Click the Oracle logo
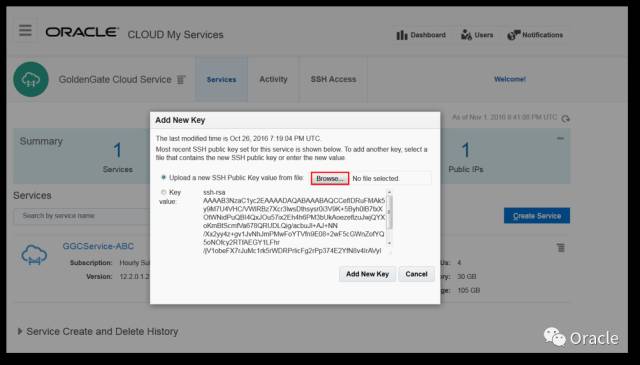The image size is (640, 365). coord(82,32)
